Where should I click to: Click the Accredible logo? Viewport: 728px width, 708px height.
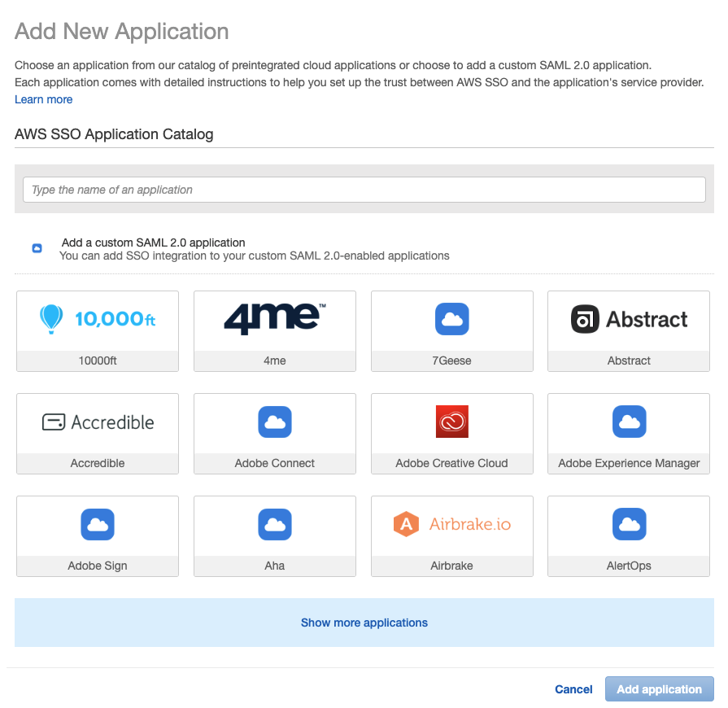[98, 422]
